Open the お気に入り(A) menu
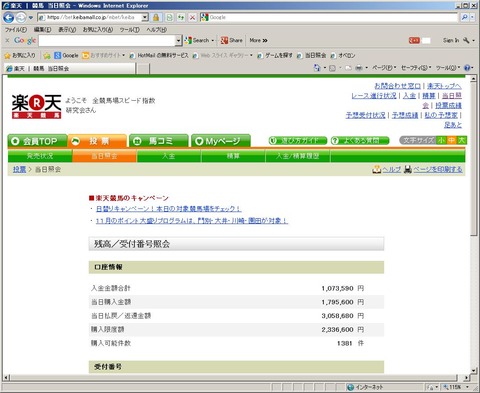This screenshot has width=480, height=393. [98, 30]
